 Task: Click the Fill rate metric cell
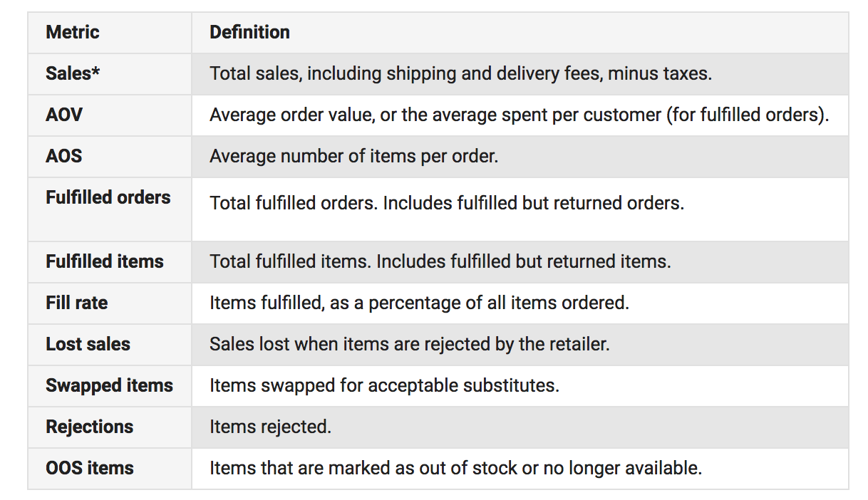(x=77, y=303)
